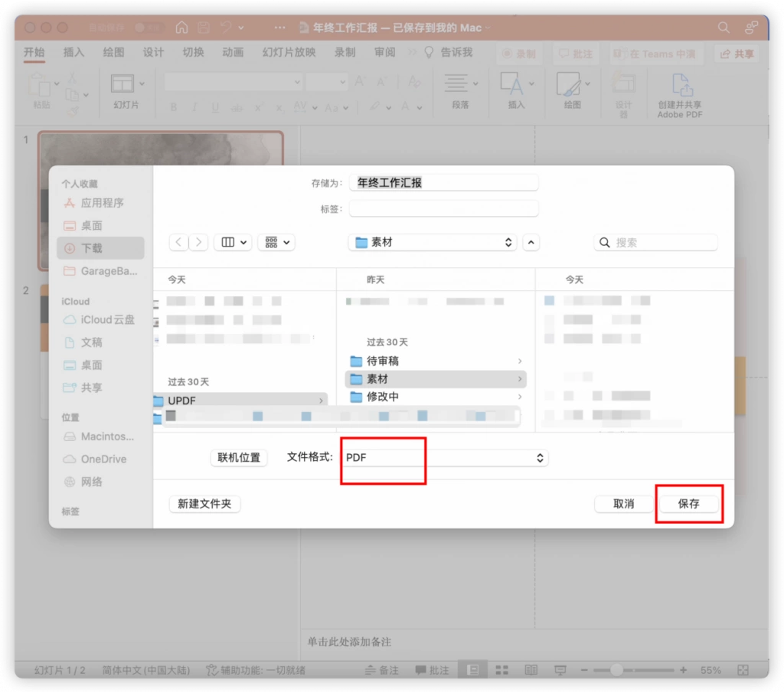Click 告诉我 lightbulb search in ribbon

(449, 53)
